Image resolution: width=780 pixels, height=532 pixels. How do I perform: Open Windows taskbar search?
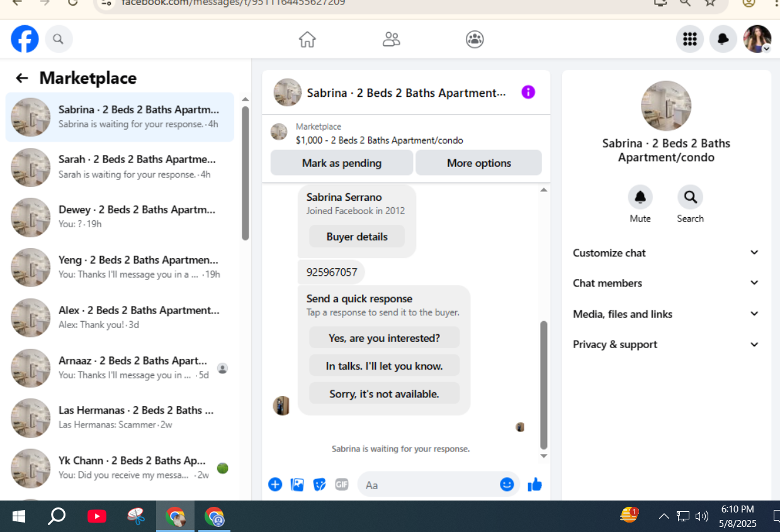click(57, 517)
